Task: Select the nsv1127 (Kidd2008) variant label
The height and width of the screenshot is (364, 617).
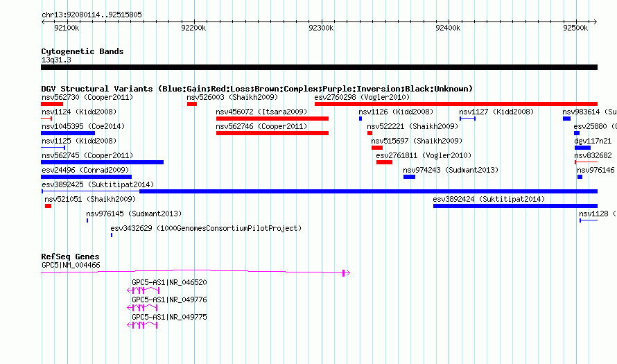Action: click(x=496, y=112)
